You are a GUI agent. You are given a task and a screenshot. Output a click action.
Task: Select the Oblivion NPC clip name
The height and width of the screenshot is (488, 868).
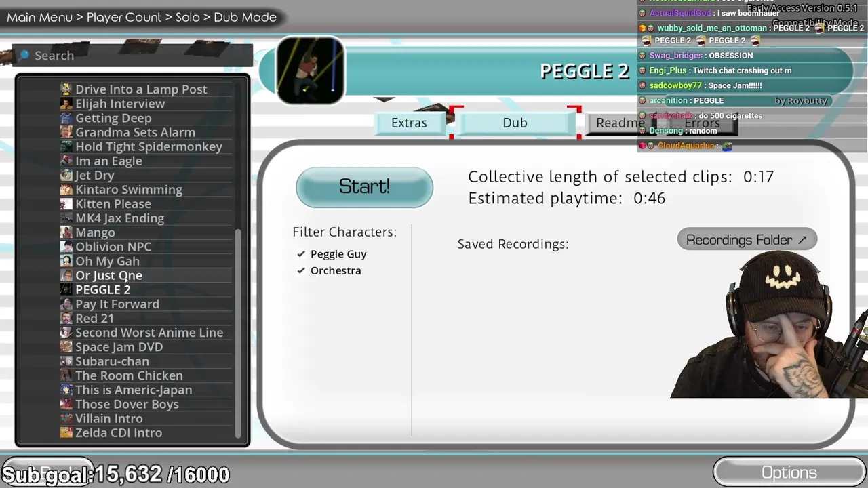coord(113,247)
